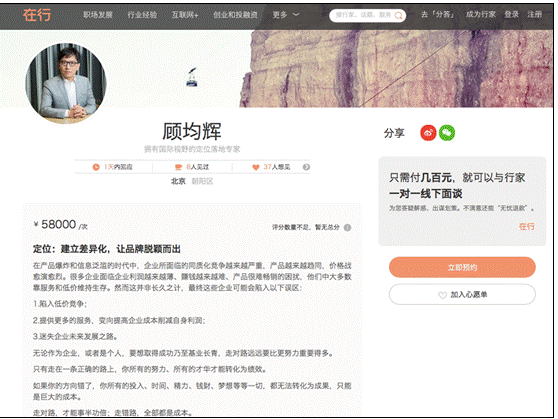Viewport: 558px width, 419px height.
Task: Share profile via Weibo icon
Action: click(428, 133)
